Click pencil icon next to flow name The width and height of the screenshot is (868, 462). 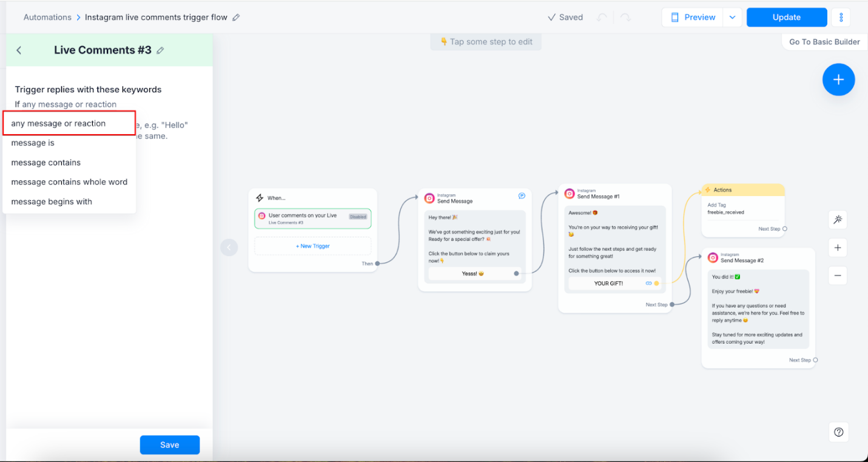point(236,18)
